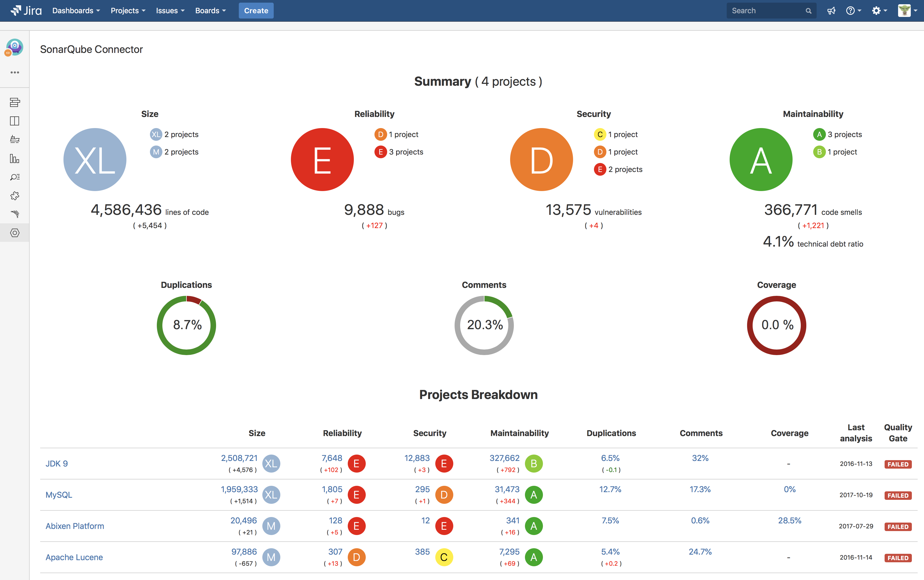Click the Comments 20.3% donut chart

484,325
